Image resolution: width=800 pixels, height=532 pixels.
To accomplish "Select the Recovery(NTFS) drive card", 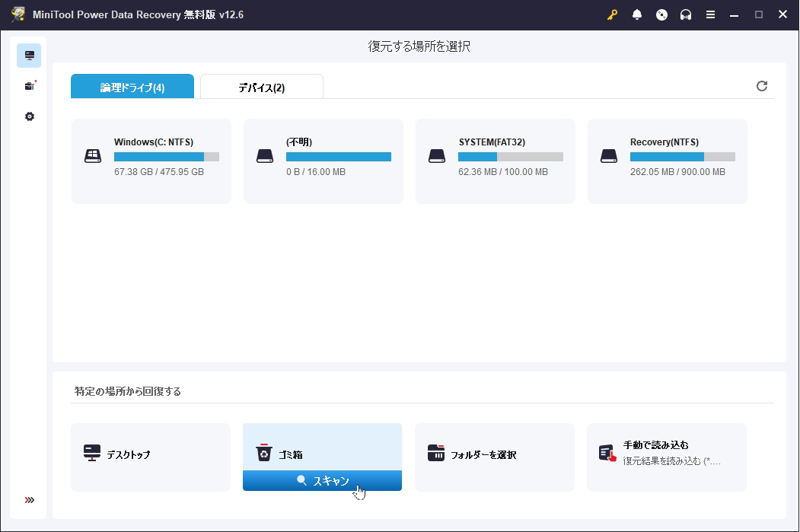I will tap(668, 161).
